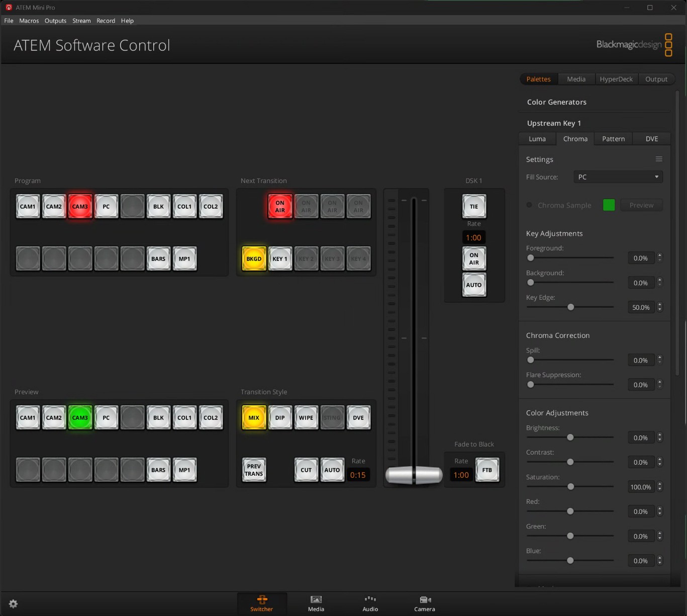This screenshot has width=687, height=616.
Task: Click the DSK 1 rate 1:00 field
Action: point(473,238)
